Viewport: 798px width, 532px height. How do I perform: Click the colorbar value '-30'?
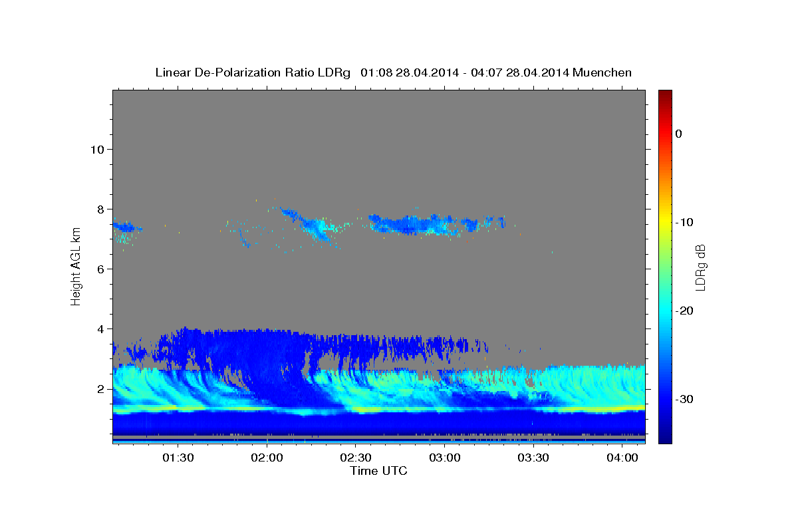pyautogui.click(x=684, y=399)
